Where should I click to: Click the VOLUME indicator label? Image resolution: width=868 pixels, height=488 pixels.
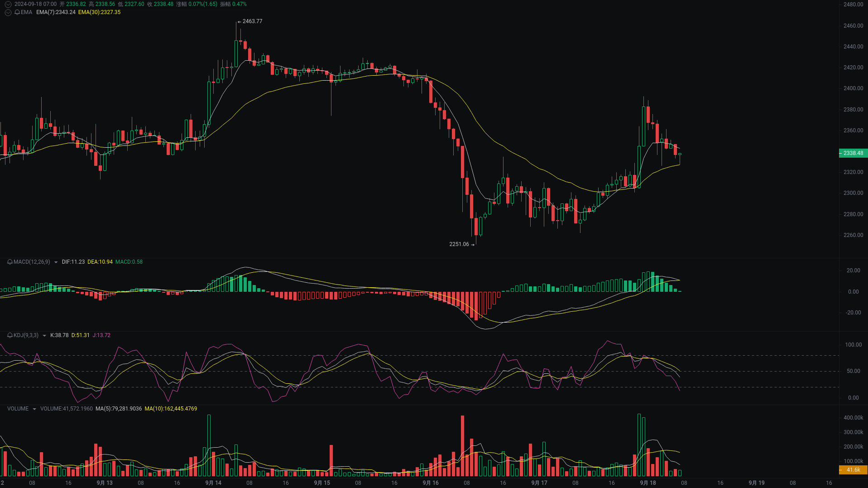[18, 409]
